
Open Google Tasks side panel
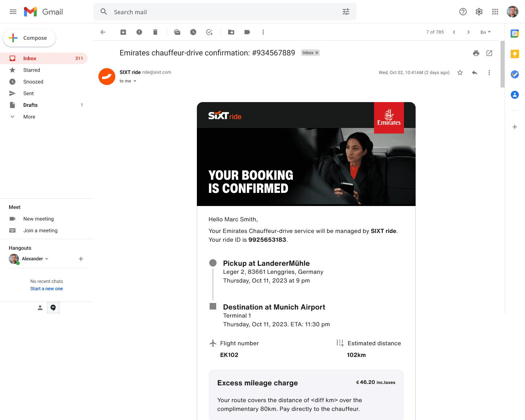click(515, 74)
